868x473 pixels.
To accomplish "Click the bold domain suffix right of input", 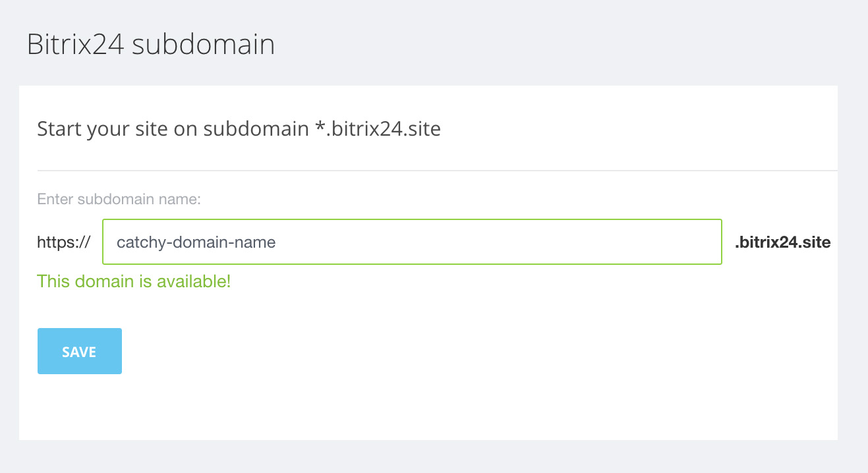I will coord(782,242).
